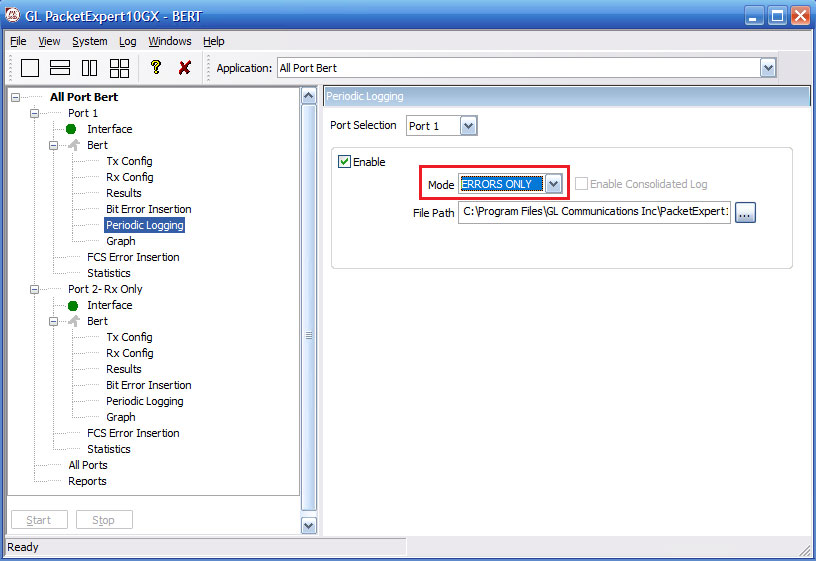Viewport: 816px width, 561px height.
Task: Uncheck the Enable checkbox
Action: [x=345, y=162]
